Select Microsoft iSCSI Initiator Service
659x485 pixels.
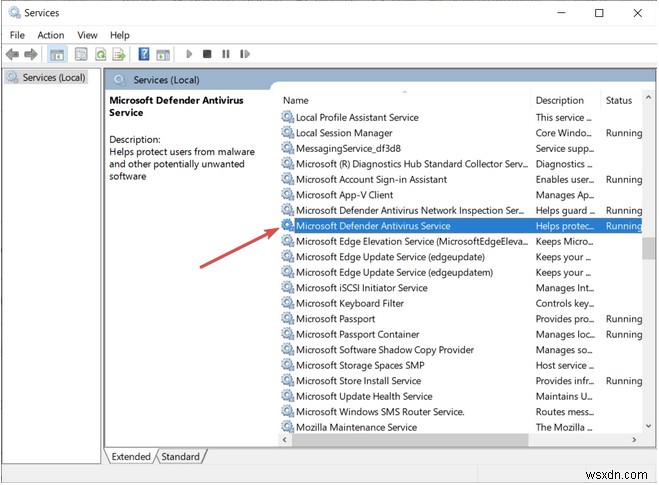click(461, 288)
